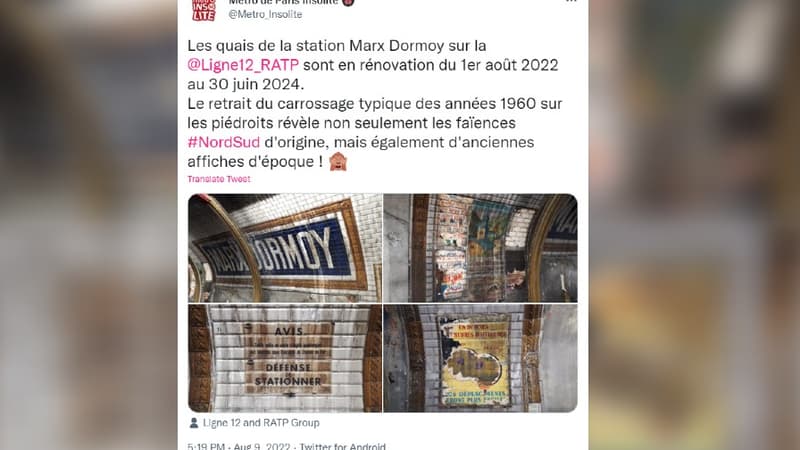
Task: Click the blurred background left of the tweet
Action: coord(89,225)
